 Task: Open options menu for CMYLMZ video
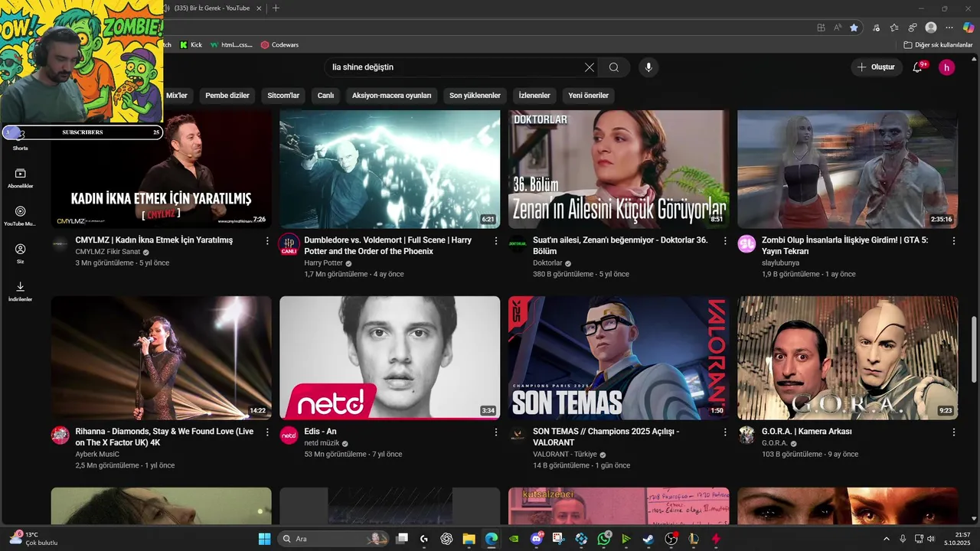pos(267,240)
